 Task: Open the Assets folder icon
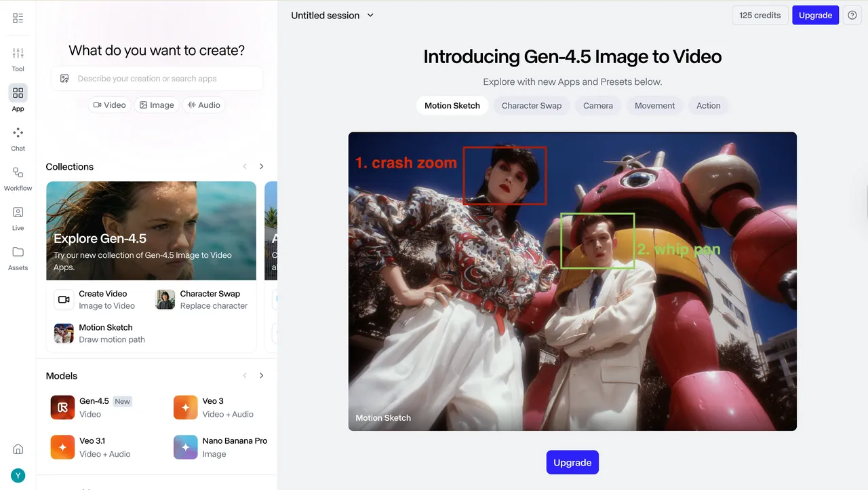pos(18,252)
